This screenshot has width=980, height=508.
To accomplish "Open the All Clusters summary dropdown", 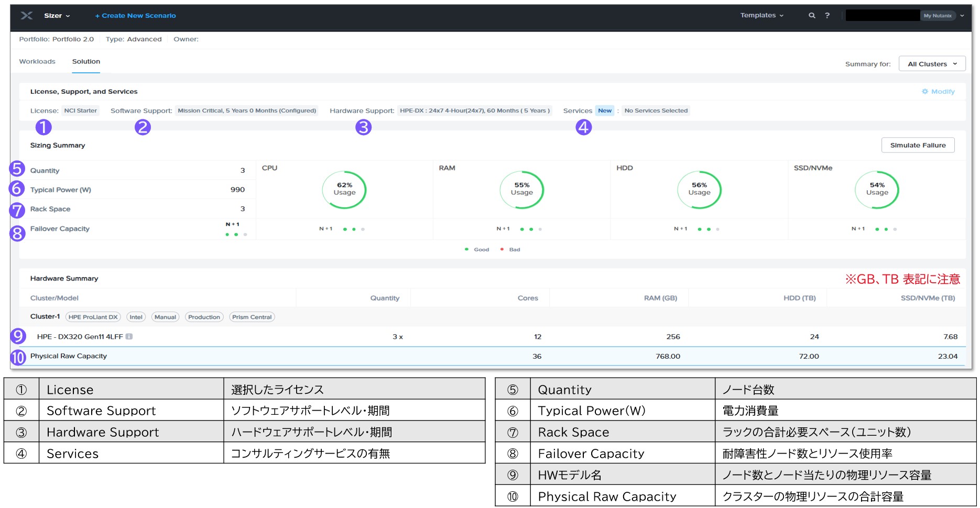I will [932, 64].
